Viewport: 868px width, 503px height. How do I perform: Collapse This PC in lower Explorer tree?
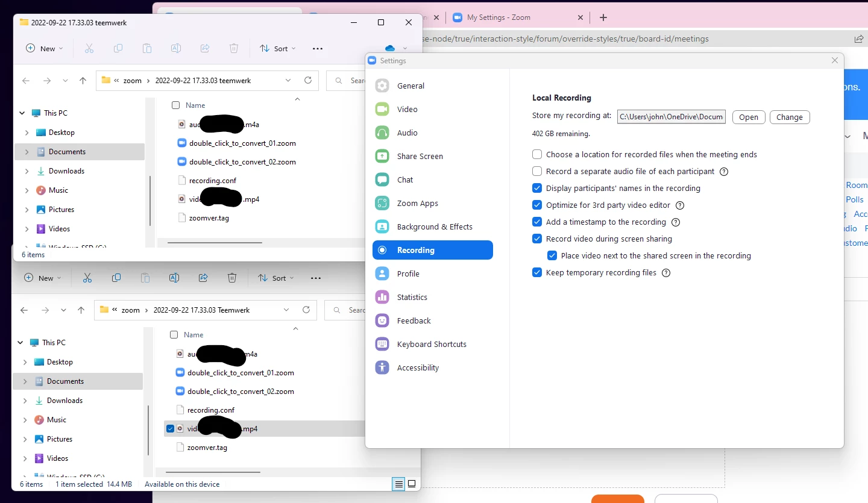point(20,343)
